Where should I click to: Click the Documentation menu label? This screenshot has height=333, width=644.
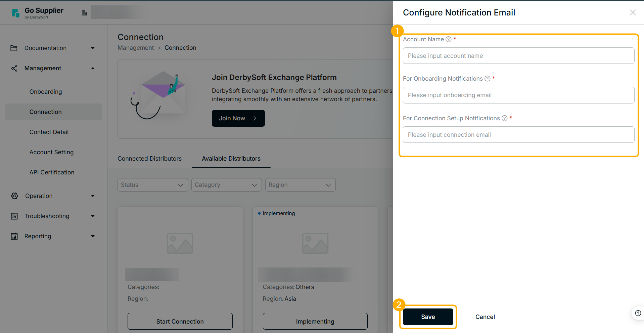[45, 48]
